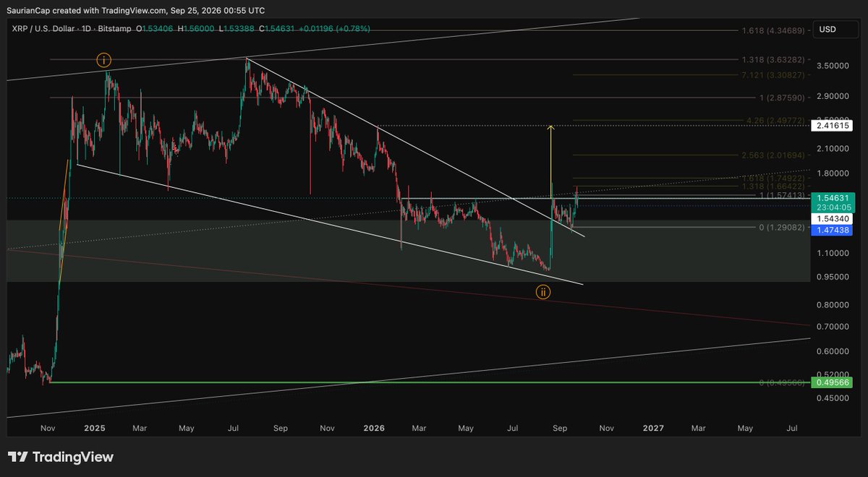Click the yellow price target arrow
The width and height of the screenshot is (868, 477).
551,163
